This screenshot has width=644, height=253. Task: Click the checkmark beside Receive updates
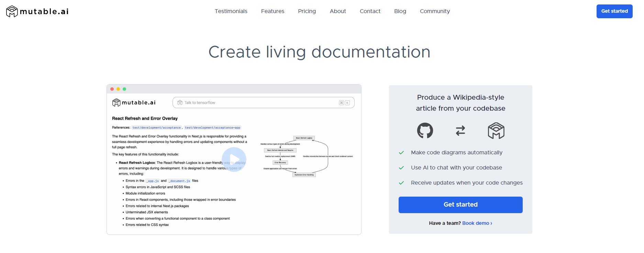point(401,183)
